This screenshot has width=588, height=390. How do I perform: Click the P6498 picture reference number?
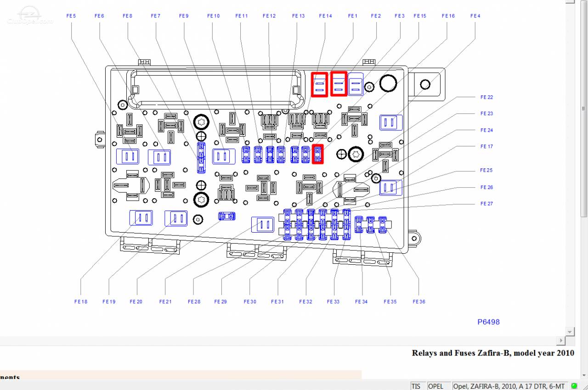(x=488, y=322)
